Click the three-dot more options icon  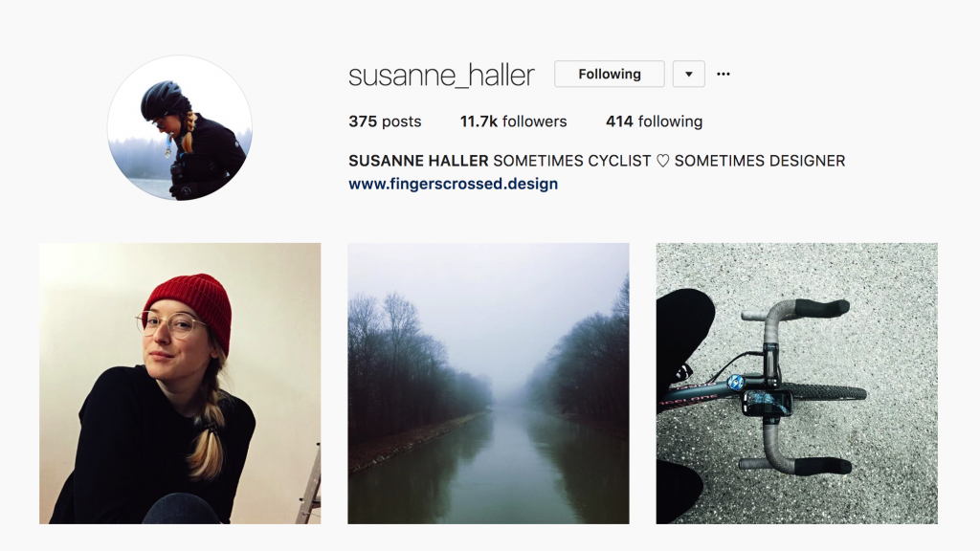click(x=724, y=74)
